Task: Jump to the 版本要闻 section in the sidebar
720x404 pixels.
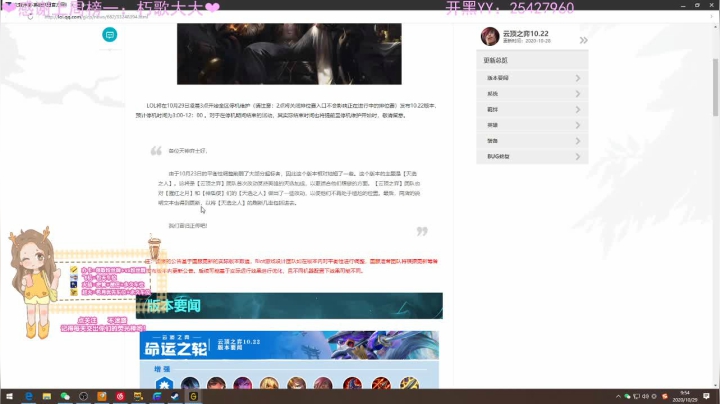Action: [532, 78]
